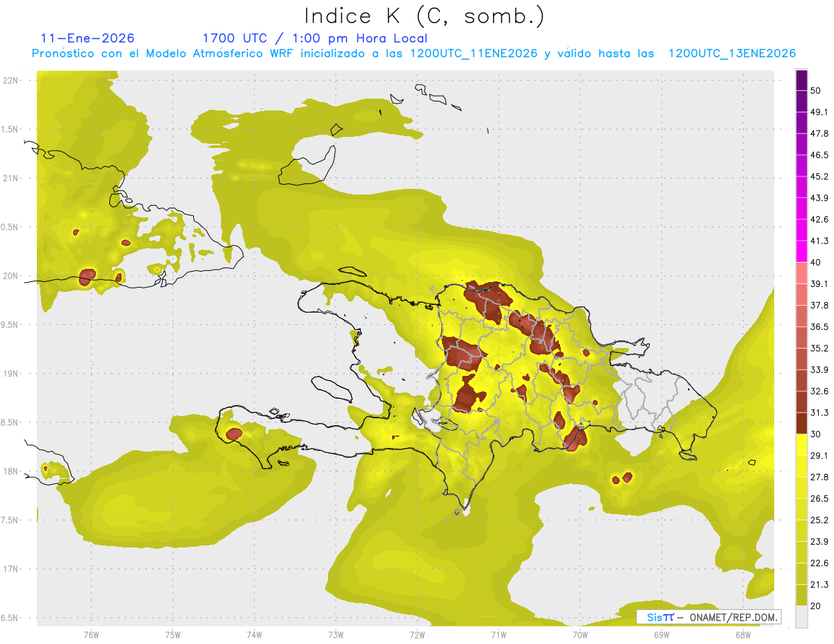Click the colorbar value 41.3
Screen dimensions: 834x644
pos(819,241)
